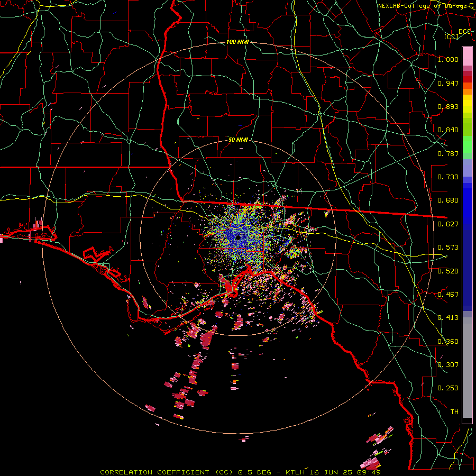Click the NEXLAB-College of DuPage label

(x=426, y=6)
